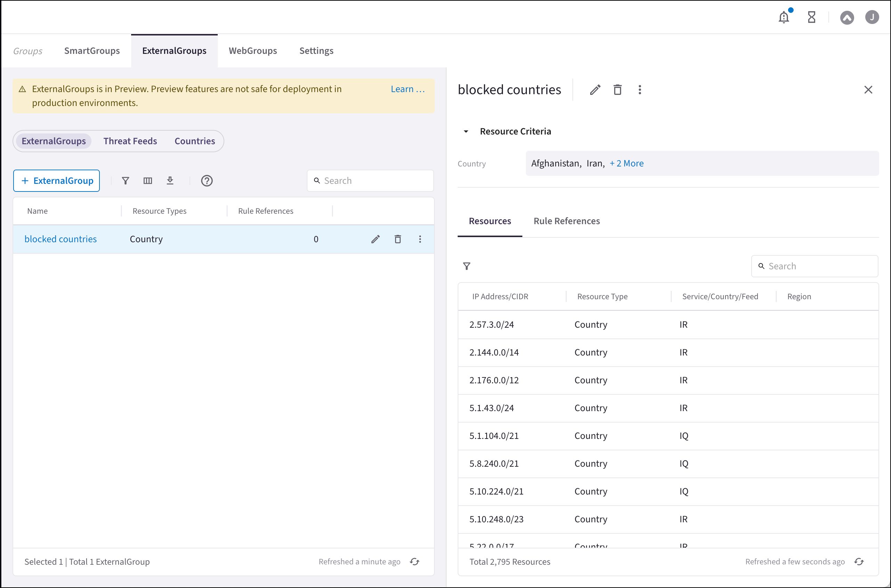Sort by Resource Types column header
The height and width of the screenshot is (588, 891).
click(160, 211)
